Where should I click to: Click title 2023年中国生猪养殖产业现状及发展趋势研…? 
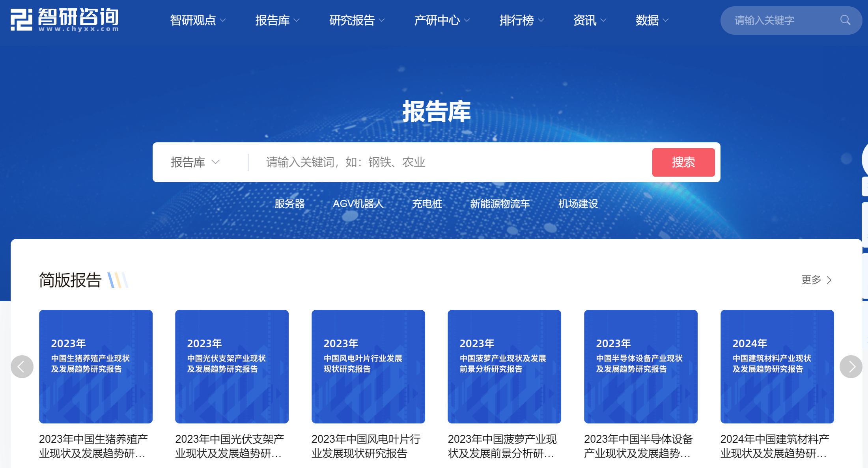(x=94, y=446)
